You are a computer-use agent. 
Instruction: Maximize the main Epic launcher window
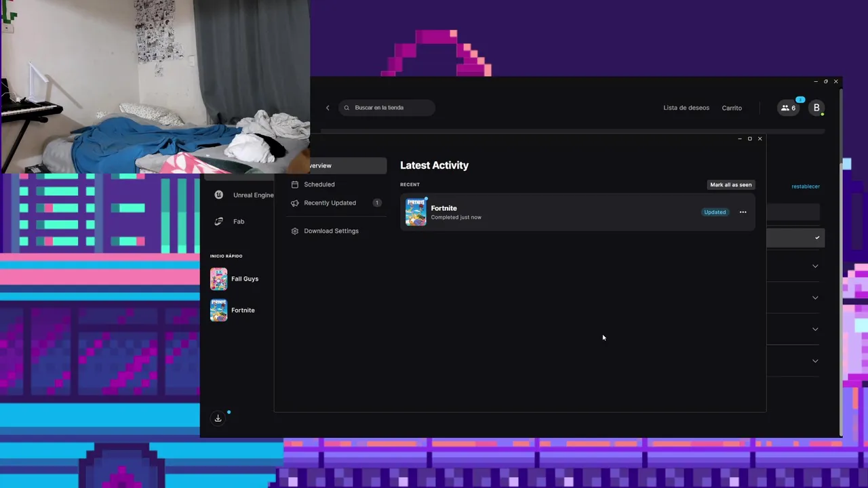pos(826,81)
